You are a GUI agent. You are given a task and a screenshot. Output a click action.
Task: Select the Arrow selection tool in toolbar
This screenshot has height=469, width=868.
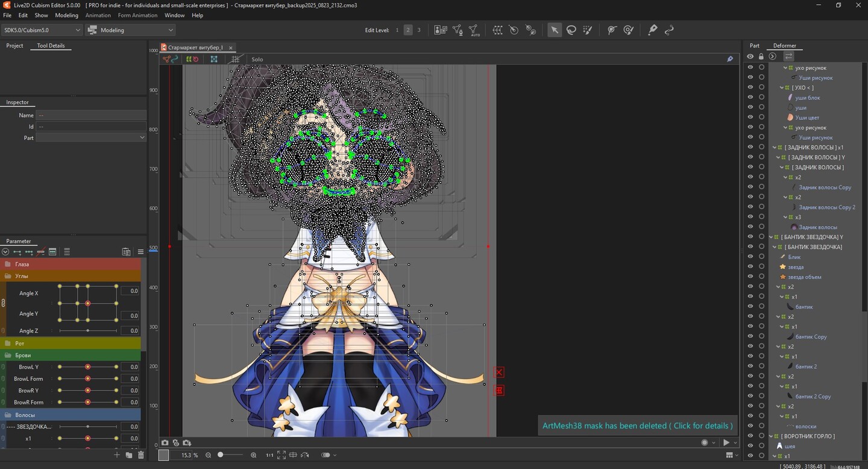pyautogui.click(x=555, y=30)
